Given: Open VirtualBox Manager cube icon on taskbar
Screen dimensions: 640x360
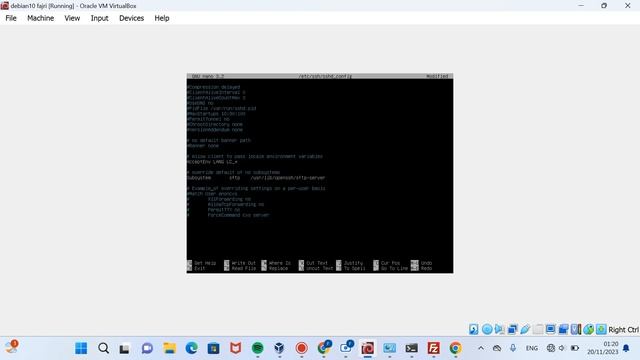Looking at the screenshot, I should click(279, 348).
